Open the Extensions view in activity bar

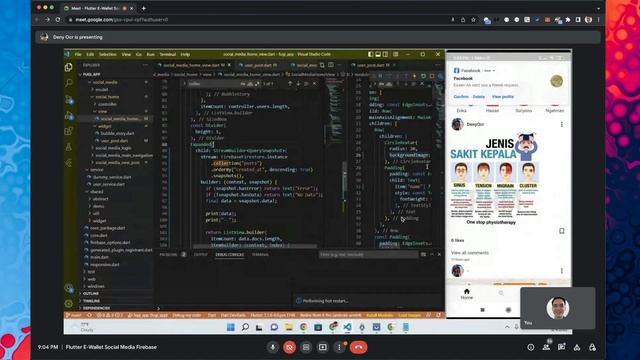[69, 131]
